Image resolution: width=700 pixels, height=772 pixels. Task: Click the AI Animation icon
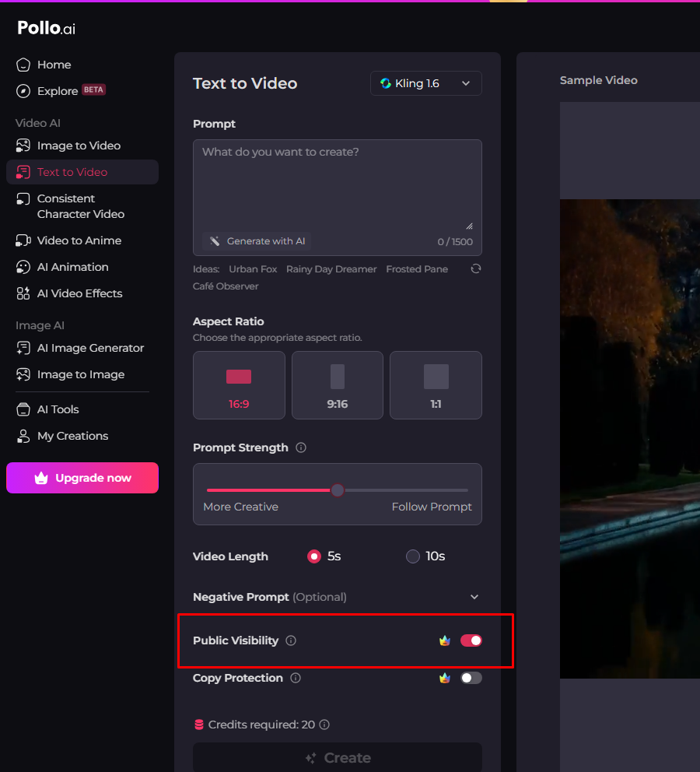tap(23, 267)
